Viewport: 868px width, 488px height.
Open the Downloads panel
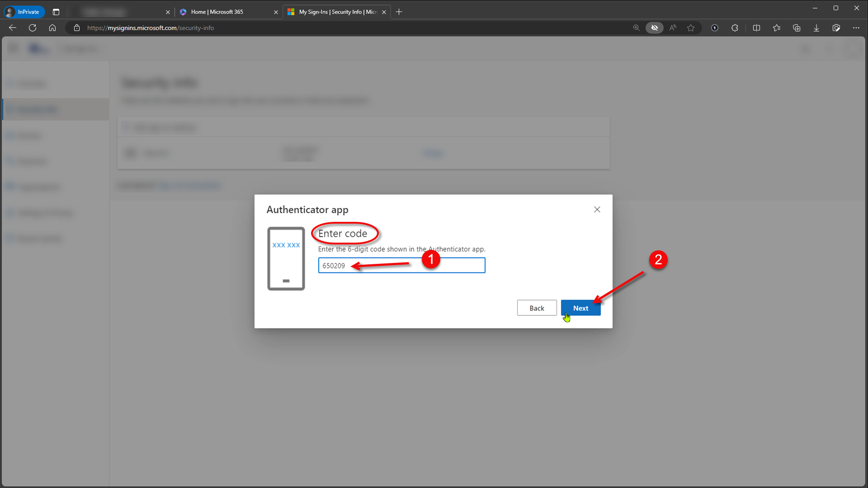816,28
